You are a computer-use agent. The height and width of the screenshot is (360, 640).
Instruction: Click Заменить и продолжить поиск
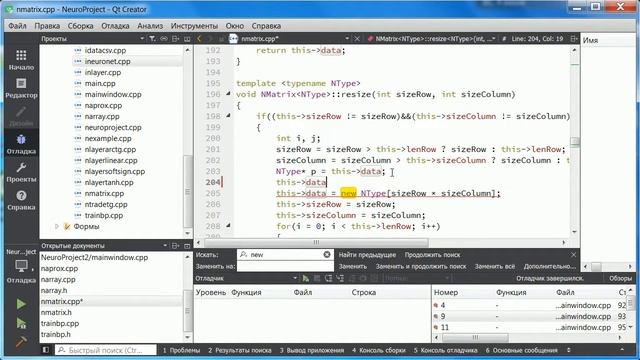(421, 267)
